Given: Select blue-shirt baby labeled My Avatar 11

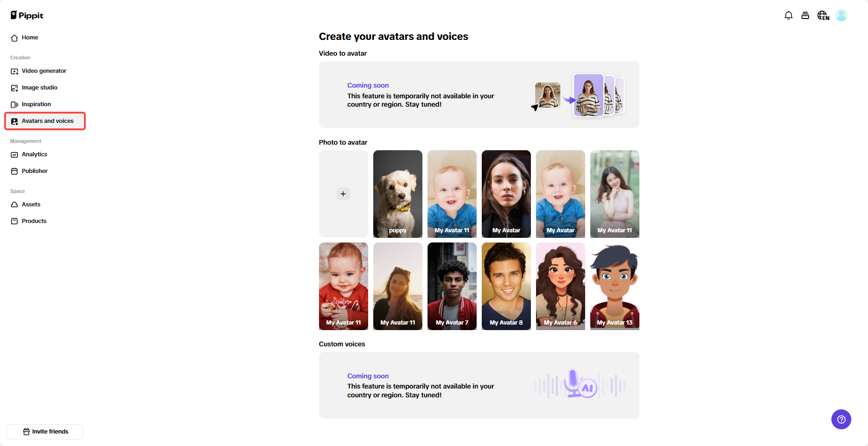Looking at the screenshot, I should (452, 194).
